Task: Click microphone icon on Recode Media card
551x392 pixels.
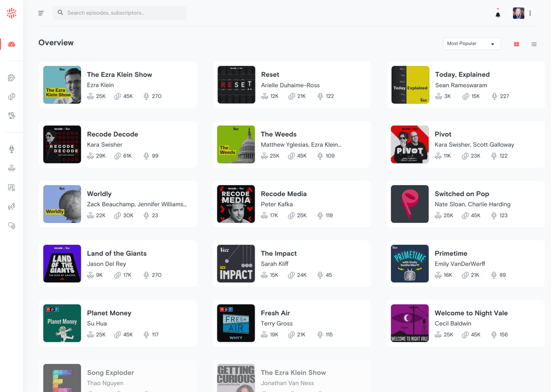Action: tap(320, 215)
